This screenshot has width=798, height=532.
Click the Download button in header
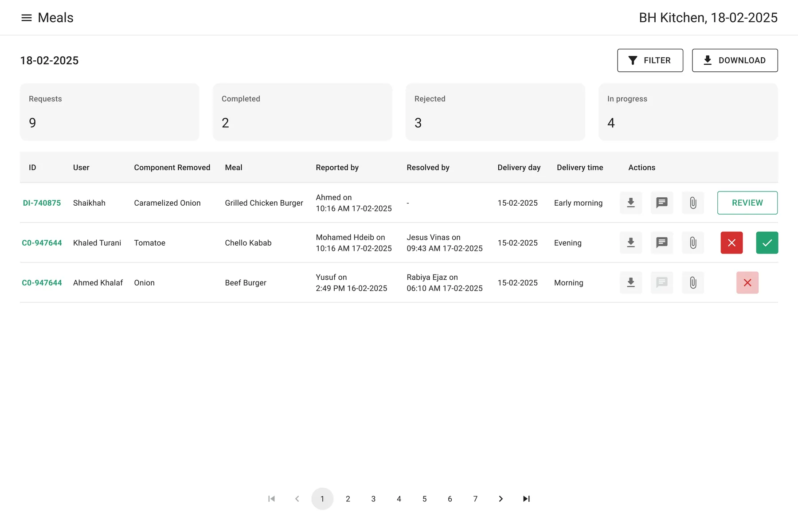click(x=735, y=60)
